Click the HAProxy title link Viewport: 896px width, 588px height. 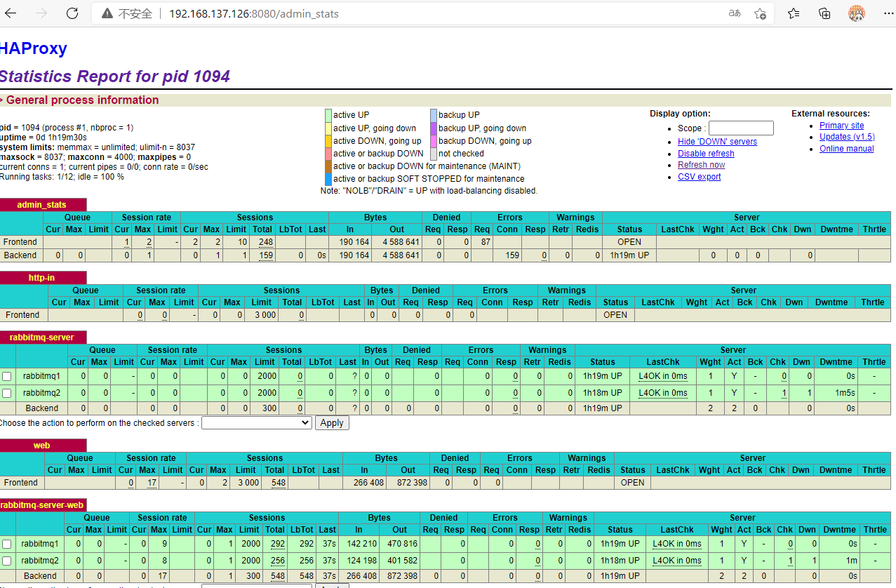point(33,48)
